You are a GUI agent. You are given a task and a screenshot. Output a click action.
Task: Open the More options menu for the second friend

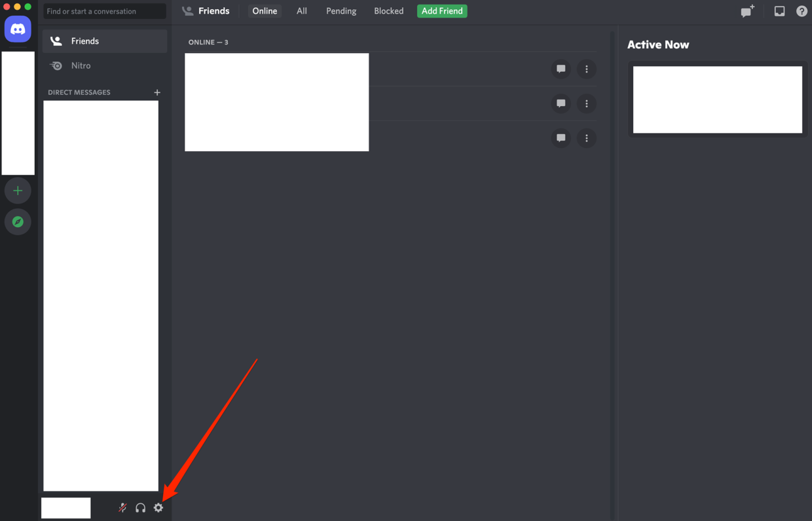[x=586, y=103]
